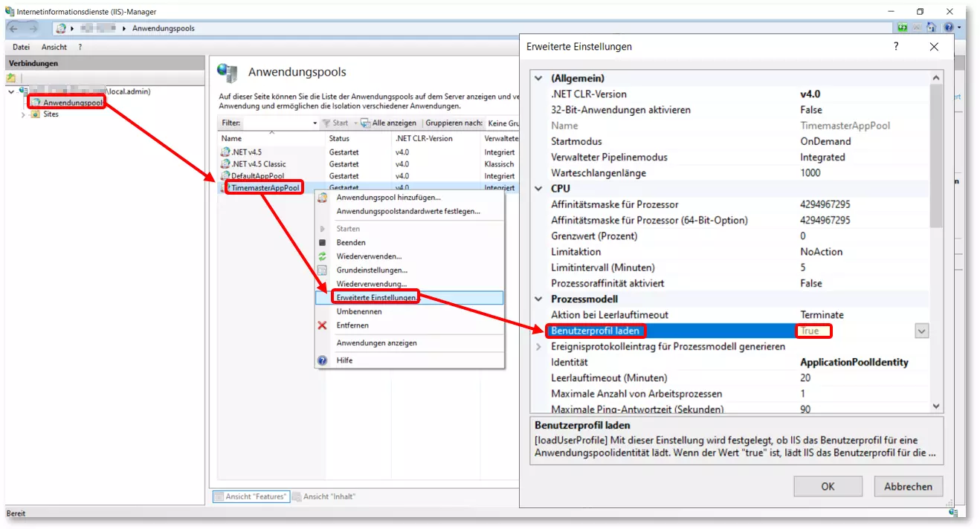Click the home icon in the top toolbar

pos(932,28)
